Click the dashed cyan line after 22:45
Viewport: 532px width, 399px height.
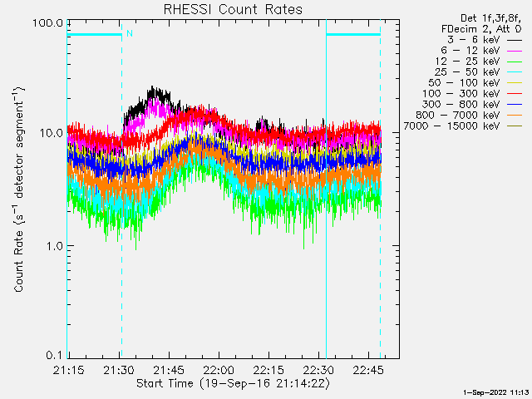(x=381, y=189)
